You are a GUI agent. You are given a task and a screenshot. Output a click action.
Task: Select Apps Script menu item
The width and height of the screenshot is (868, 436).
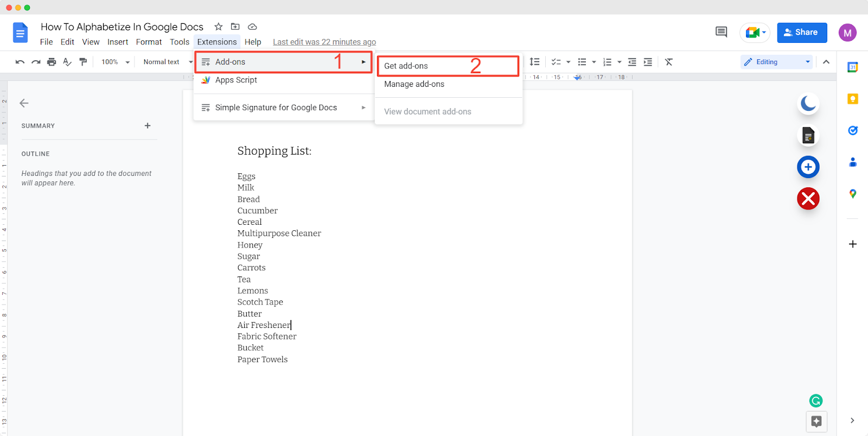click(284, 80)
